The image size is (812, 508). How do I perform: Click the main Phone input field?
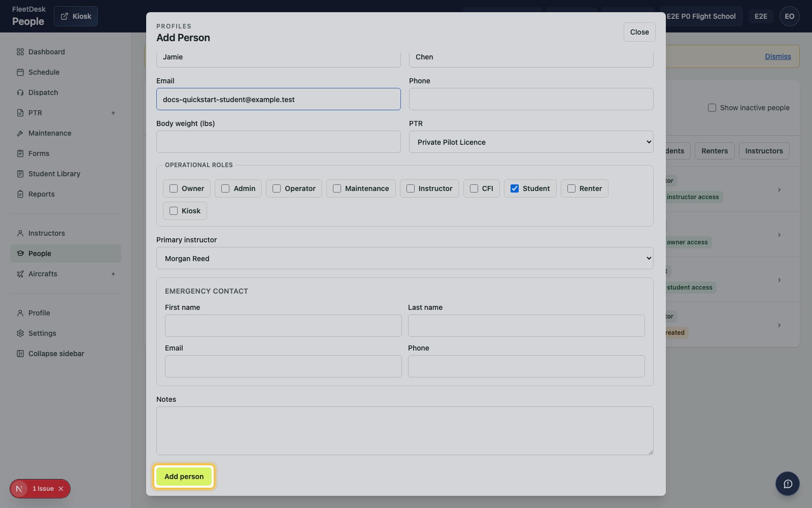tap(531, 99)
